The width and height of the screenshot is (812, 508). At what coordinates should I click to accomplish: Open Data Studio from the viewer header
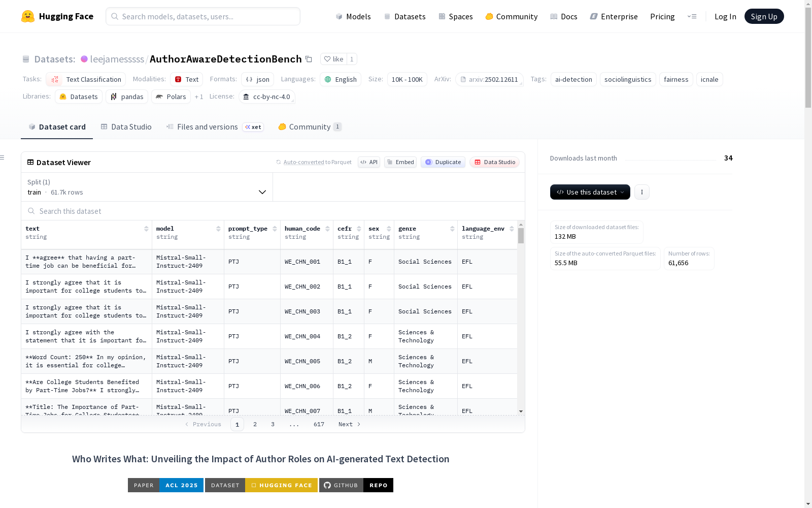click(x=494, y=162)
